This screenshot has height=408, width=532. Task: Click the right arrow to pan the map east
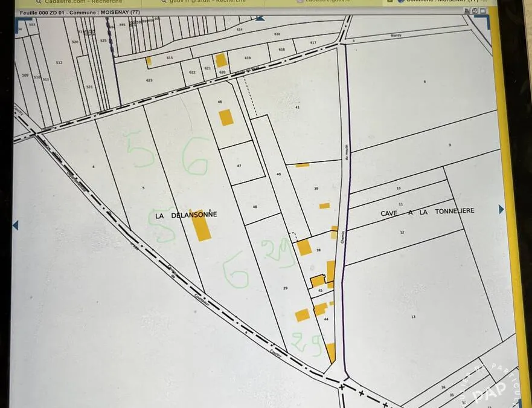point(501,210)
